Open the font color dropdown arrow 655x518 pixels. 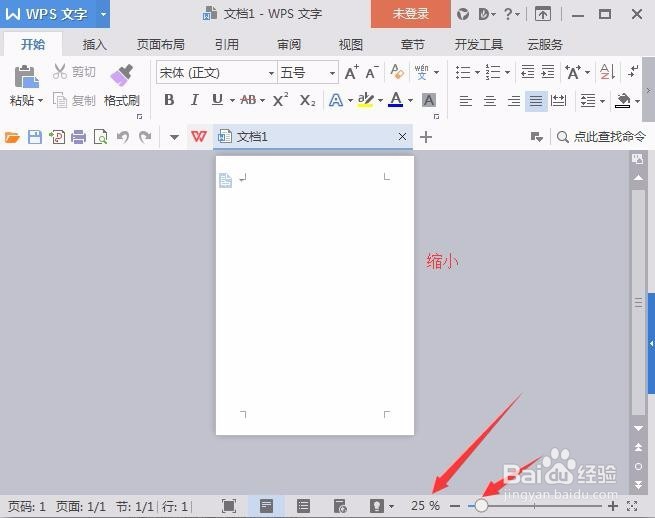[410, 100]
